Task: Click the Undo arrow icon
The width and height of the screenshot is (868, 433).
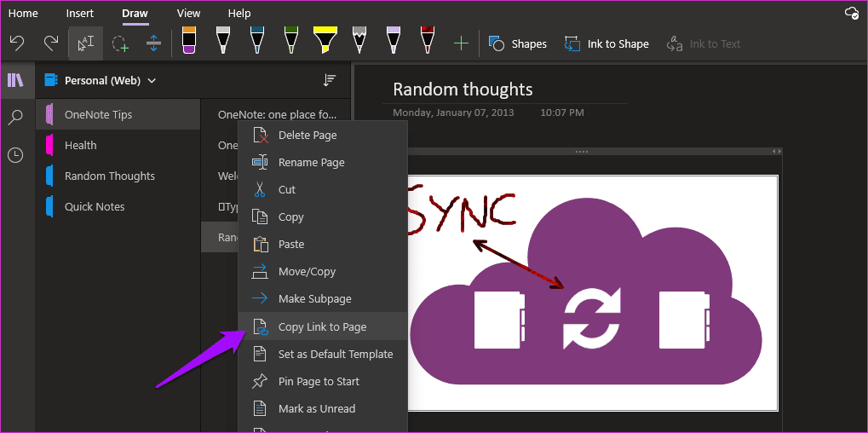Action: click(17, 43)
